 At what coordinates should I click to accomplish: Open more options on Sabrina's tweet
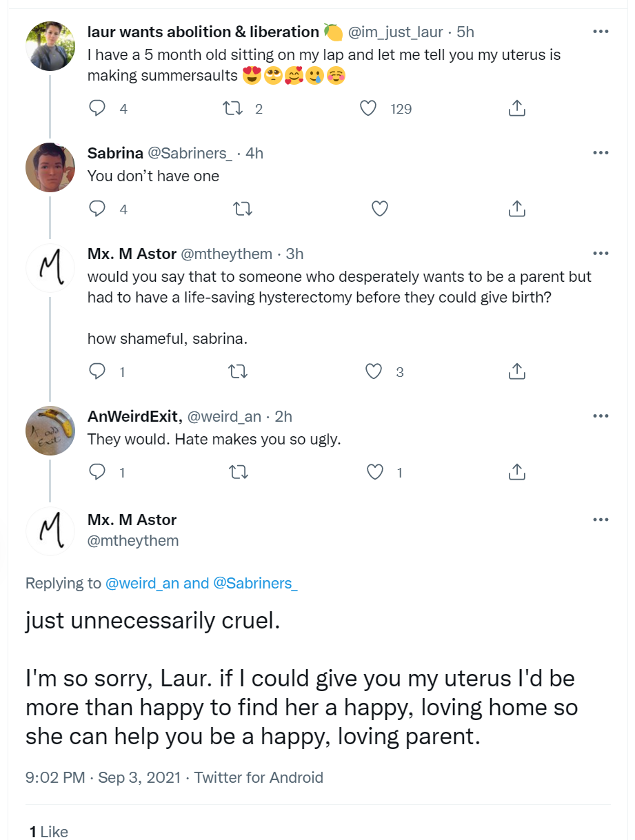[601, 153]
